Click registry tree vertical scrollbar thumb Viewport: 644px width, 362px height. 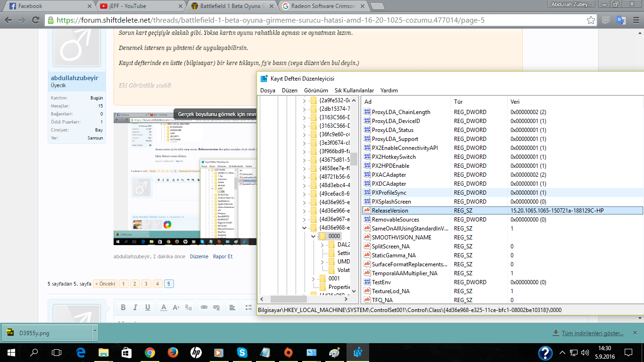[354, 159]
